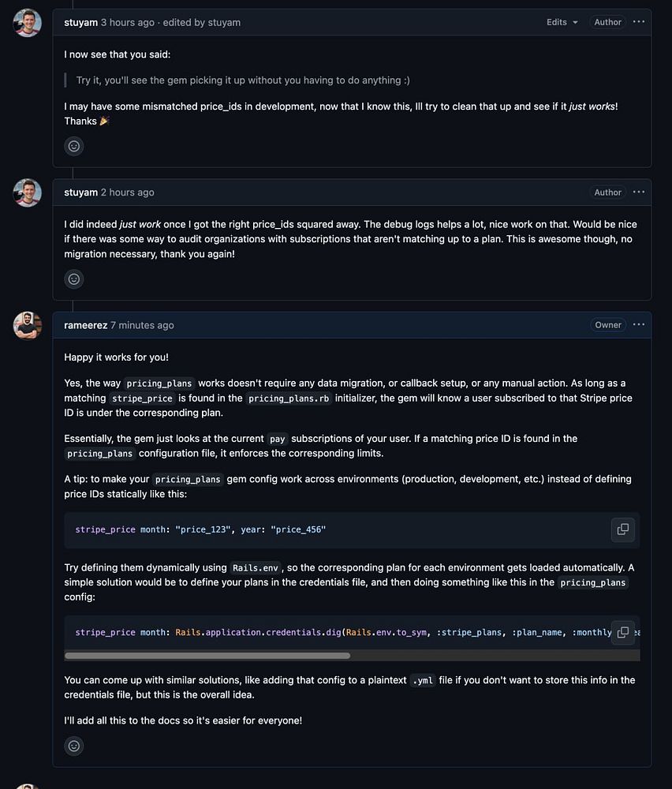Add reaction to stuyam's second comment
This screenshot has width=672, height=789.
tap(74, 279)
